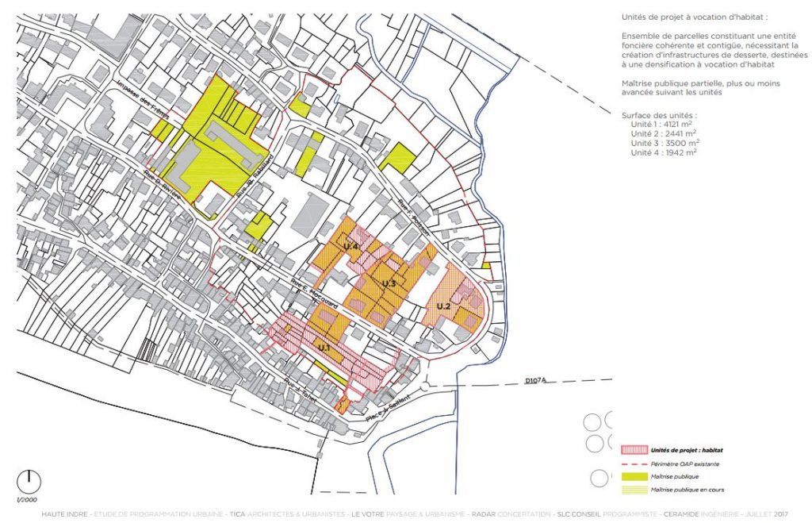
Task: Click the 1/2000 scale text
Action: [x=29, y=499]
